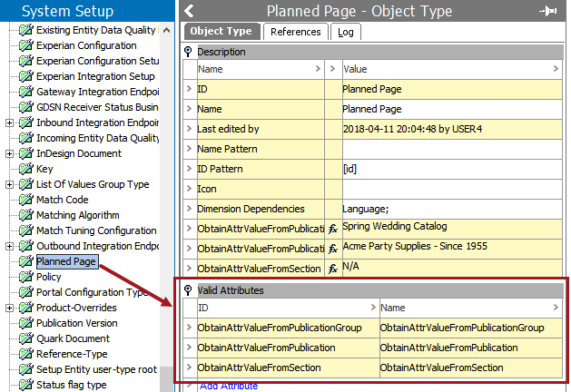Switch to the References tab
The height and width of the screenshot is (392, 571).
pyautogui.click(x=296, y=32)
